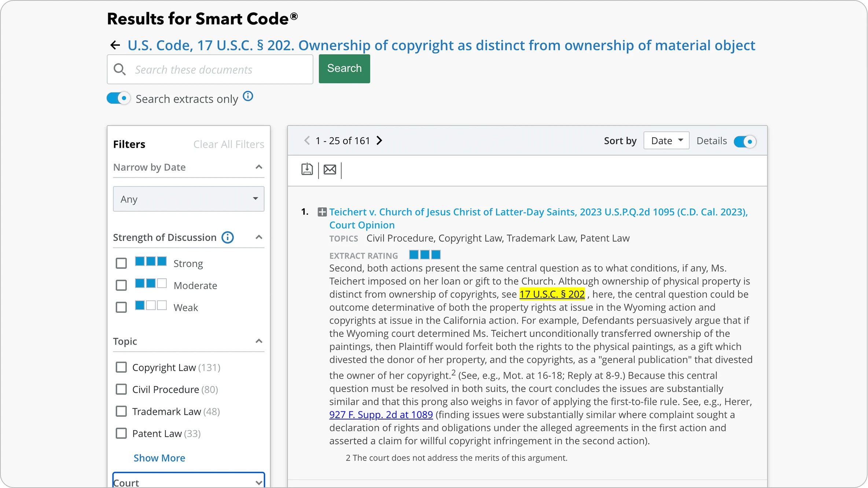
Task: Open the 927 F. Supp. 2d at 1089 link
Action: 381,415
